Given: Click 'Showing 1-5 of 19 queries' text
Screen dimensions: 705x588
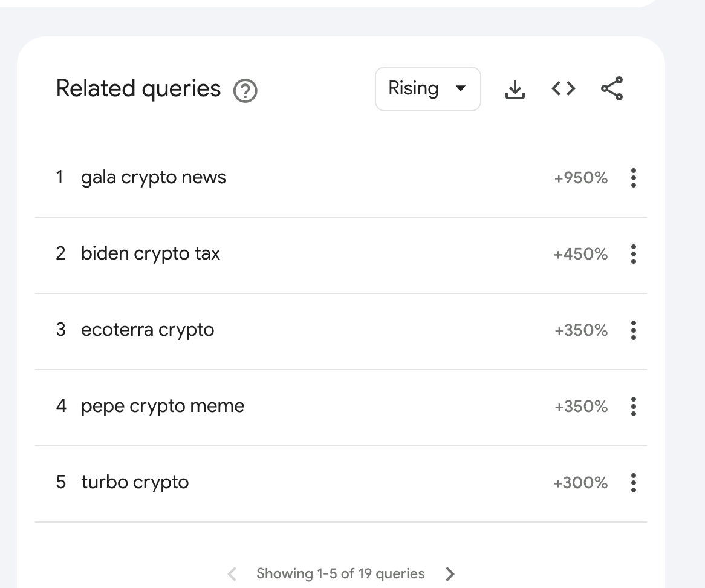Looking at the screenshot, I should pos(340,573).
